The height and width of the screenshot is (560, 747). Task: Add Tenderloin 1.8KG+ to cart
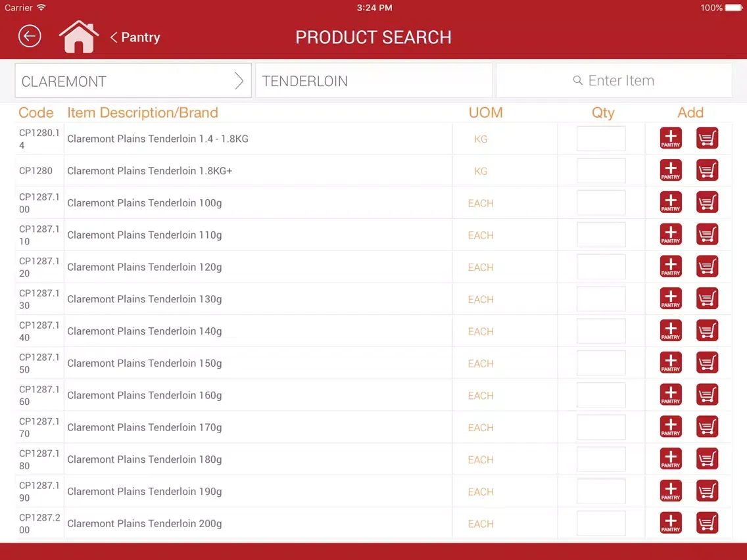pos(707,170)
